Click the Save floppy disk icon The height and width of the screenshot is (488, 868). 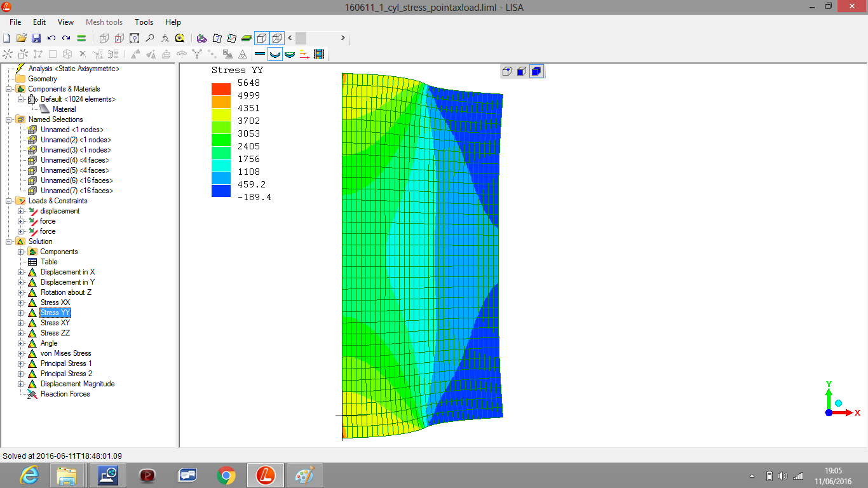[36, 38]
